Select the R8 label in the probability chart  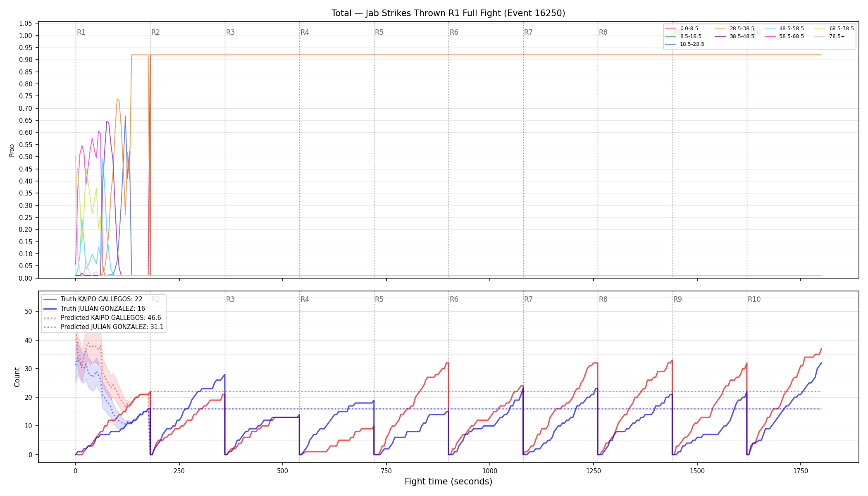tap(603, 32)
